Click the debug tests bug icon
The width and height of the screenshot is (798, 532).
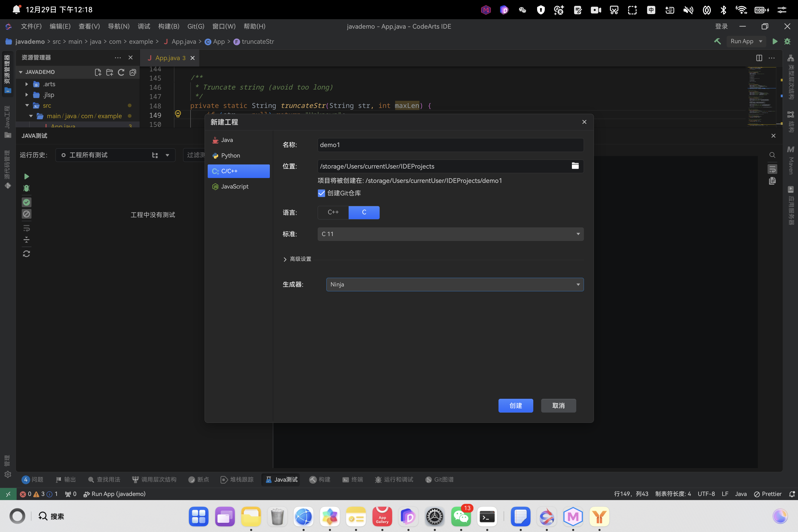click(26, 188)
